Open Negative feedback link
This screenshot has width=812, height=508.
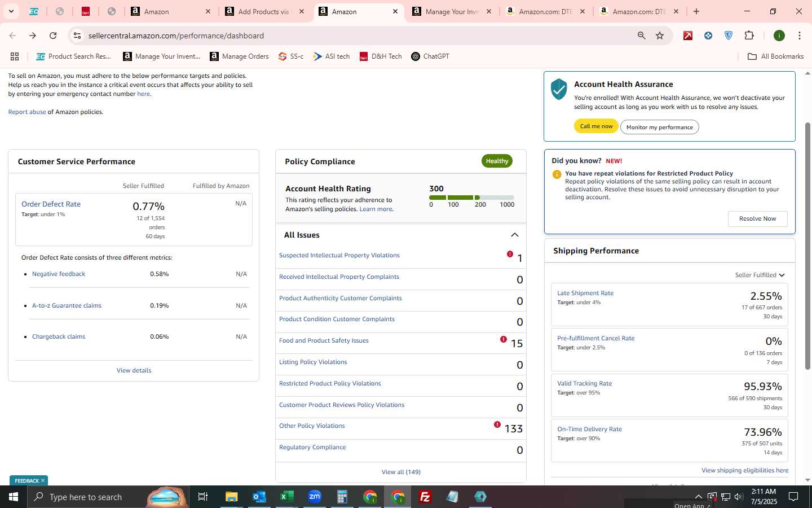[59, 274]
